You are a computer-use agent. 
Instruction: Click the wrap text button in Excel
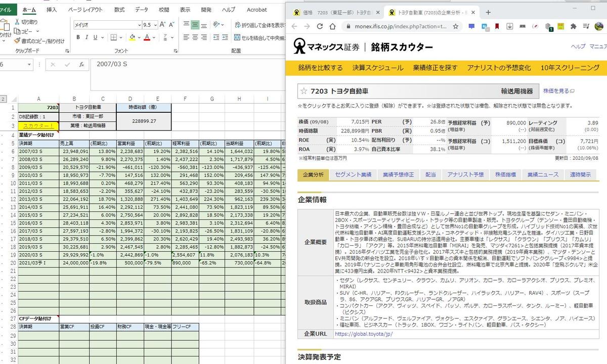[x=259, y=24]
